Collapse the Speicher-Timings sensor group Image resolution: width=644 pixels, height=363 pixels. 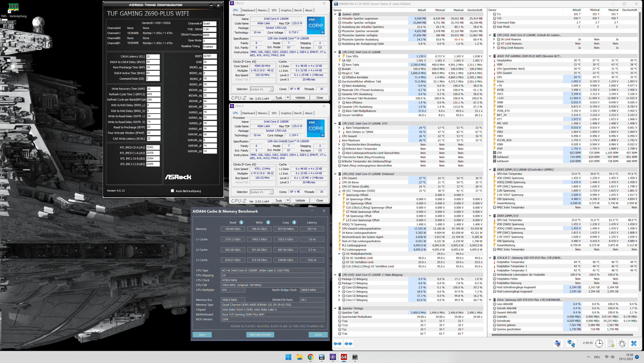335,308
